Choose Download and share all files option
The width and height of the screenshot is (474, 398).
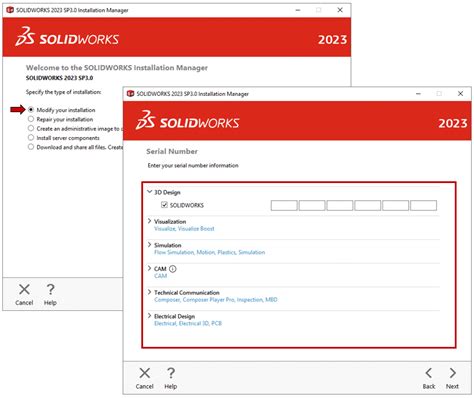[x=31, y=147]
